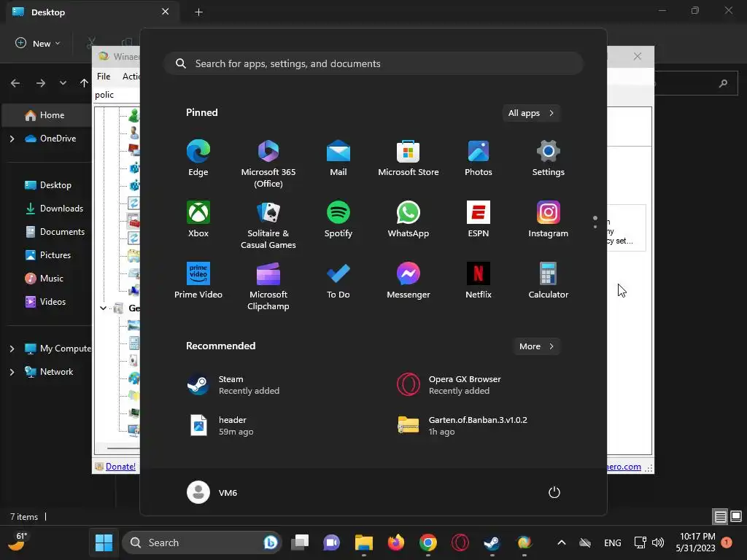Open Microsoft Store from Start menu
The width and height of the screenshot is (747, 560).
(409, 158)
